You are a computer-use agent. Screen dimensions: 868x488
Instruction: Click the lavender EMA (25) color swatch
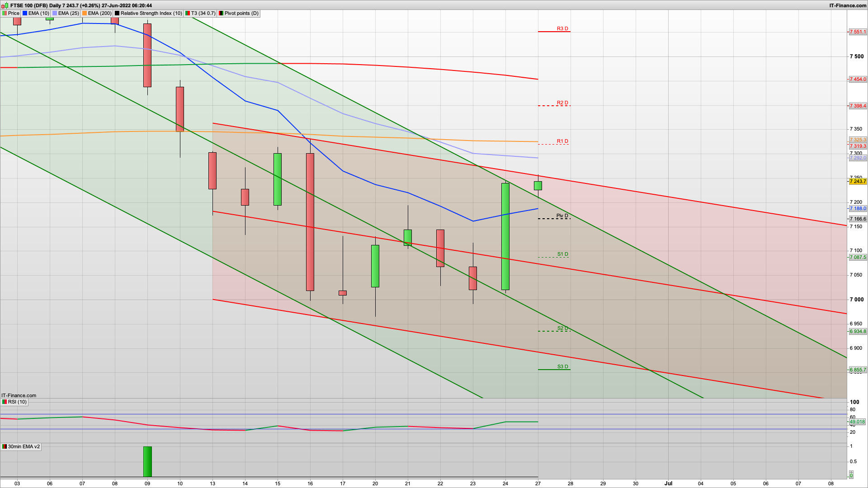pos(55,14)
